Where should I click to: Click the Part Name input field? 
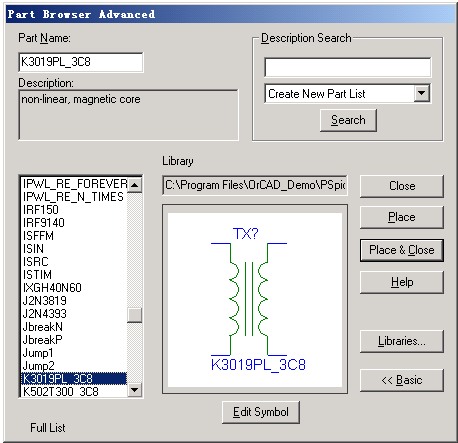click(x=81, y=62)
